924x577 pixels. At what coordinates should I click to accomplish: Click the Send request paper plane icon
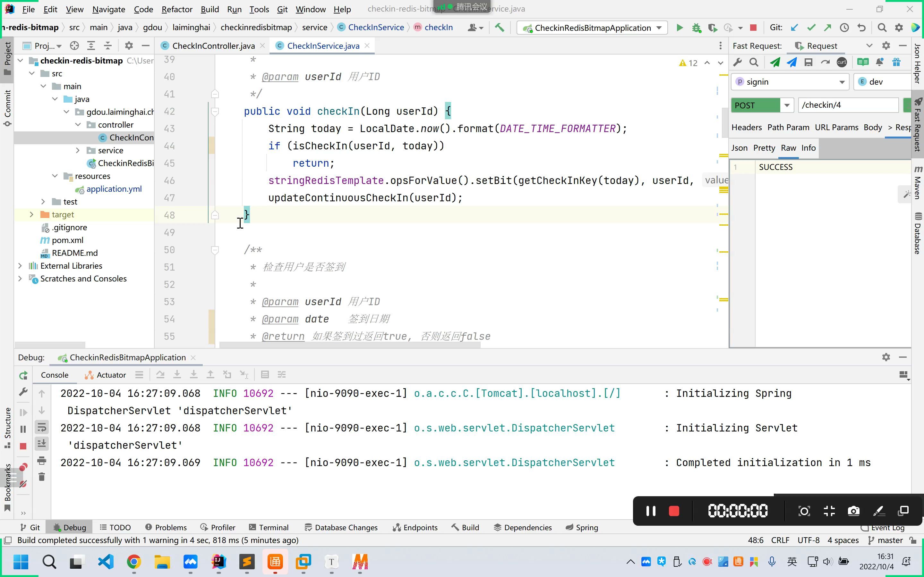(775, 62)
